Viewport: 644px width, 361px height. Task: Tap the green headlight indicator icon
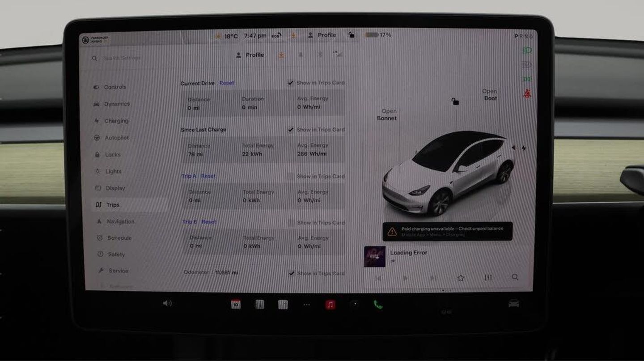tap(527, 51)
